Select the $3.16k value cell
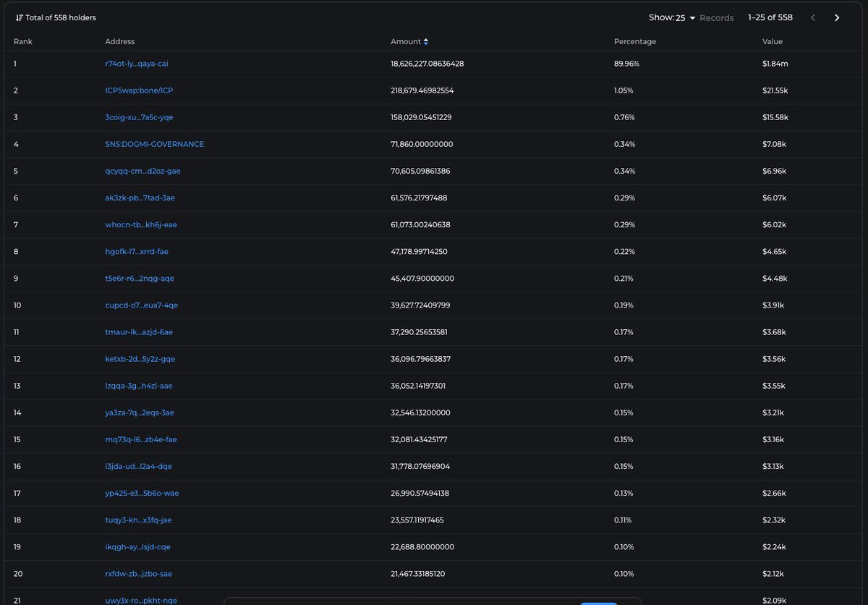 773,439
